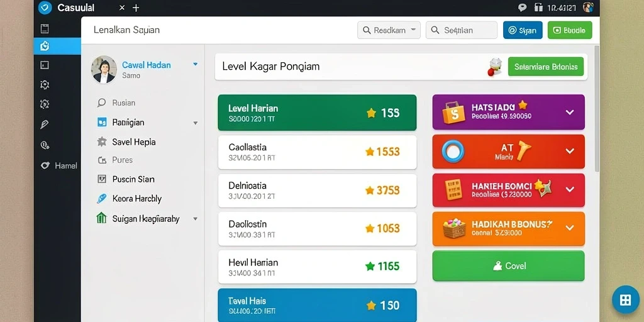Click the Pariigian blue square icon
The width and height of the screenshot is (644, 322).
click(x=102, y=123)
